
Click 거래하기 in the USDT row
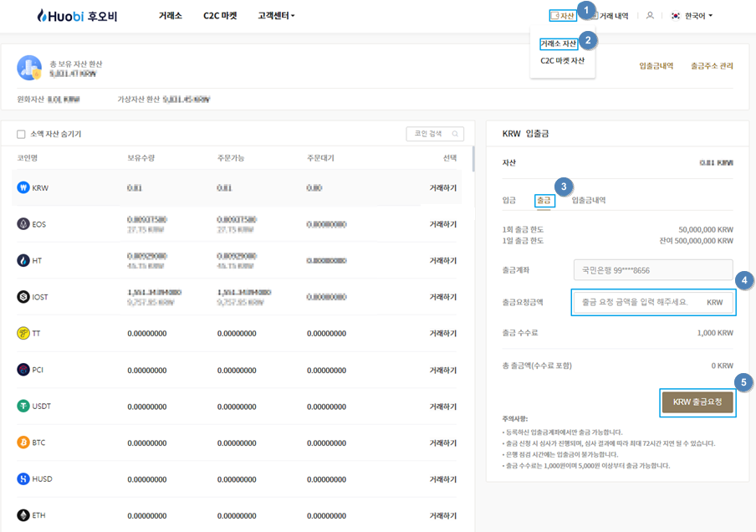coord(442,407)
